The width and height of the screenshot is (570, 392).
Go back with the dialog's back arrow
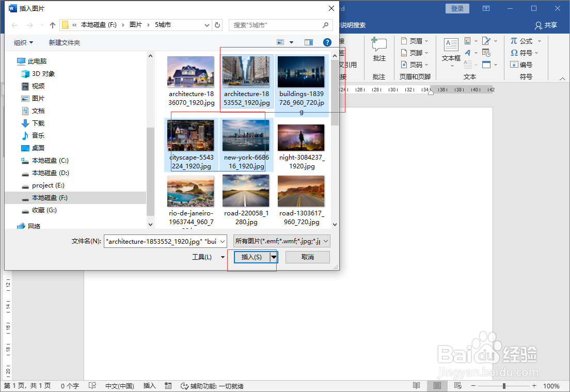point(14,25)
